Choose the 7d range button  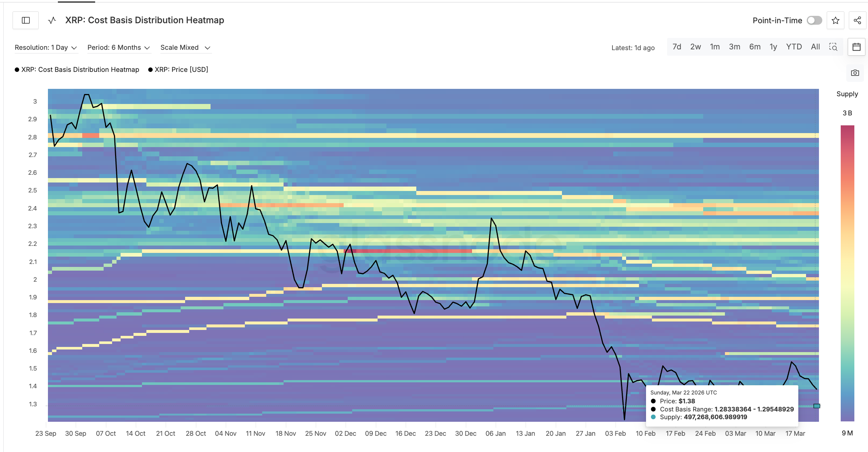[x=677, y=47]
